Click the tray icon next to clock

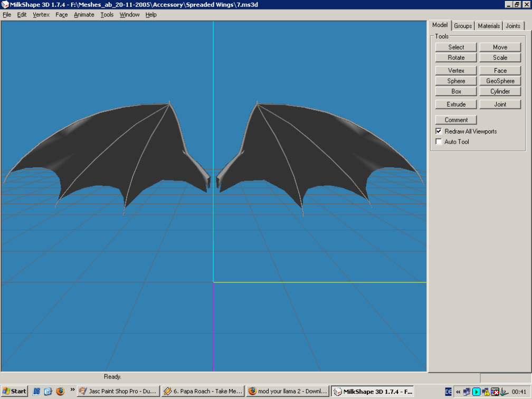click(x=505, y=392)
